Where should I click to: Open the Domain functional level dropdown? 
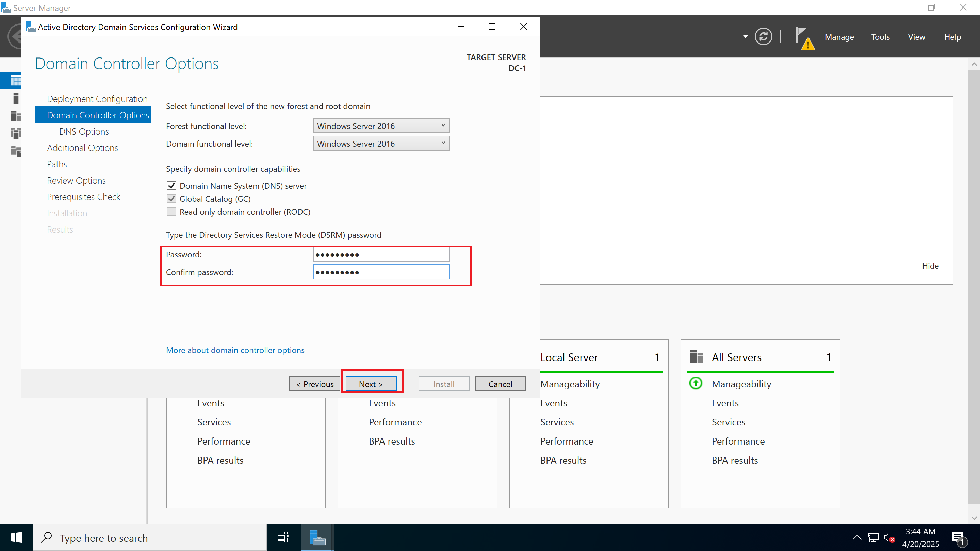[381, 143]
